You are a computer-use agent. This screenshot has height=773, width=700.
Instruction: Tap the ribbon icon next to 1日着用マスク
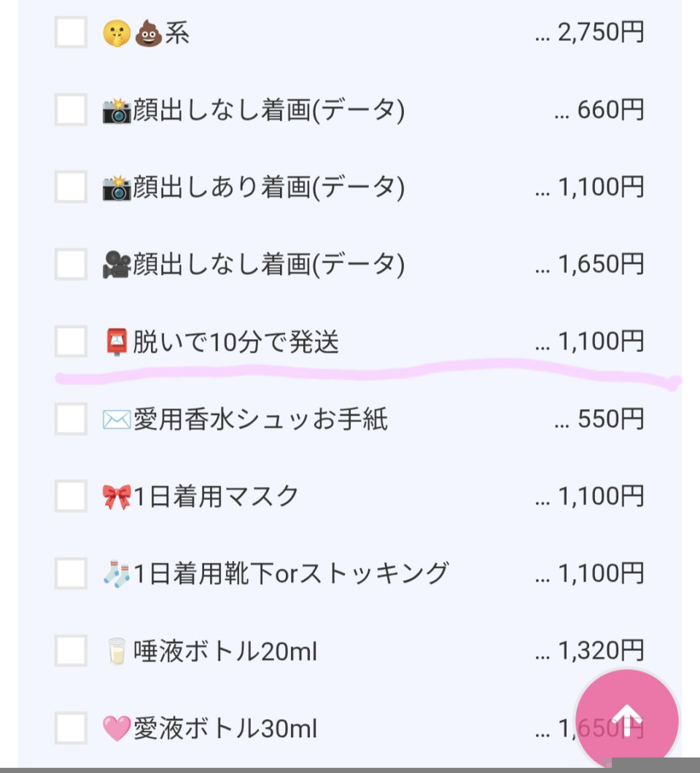[x=117, y=497]
